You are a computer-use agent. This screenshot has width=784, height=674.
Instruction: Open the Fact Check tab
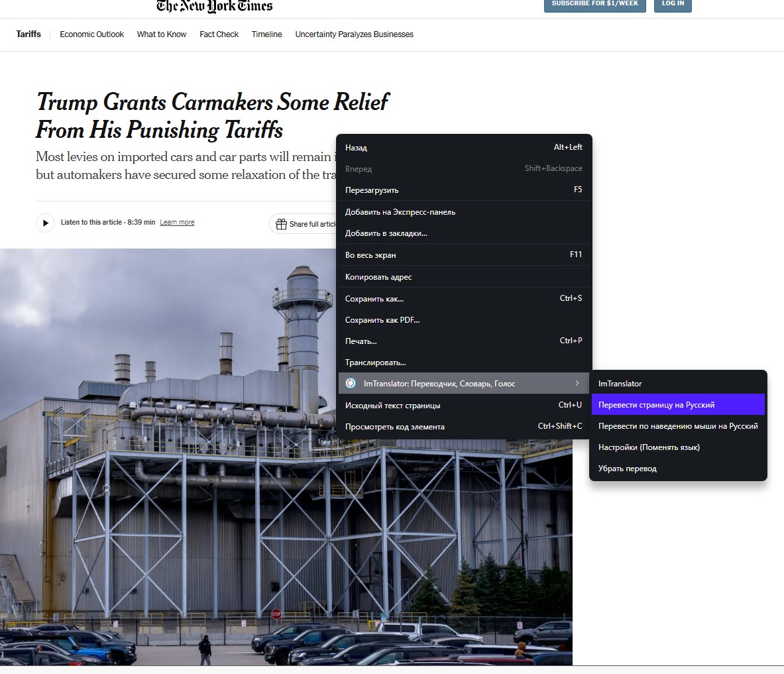(x=219, y=34)
